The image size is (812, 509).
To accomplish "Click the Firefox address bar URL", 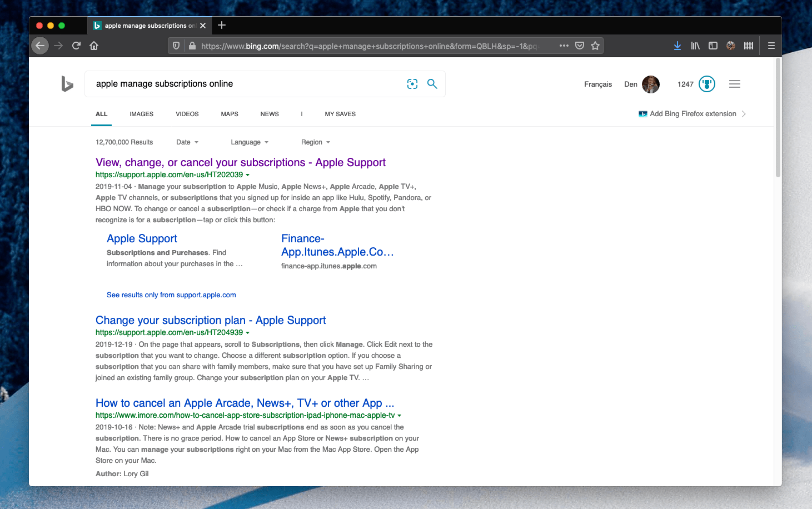I will (x=369, y=46).
